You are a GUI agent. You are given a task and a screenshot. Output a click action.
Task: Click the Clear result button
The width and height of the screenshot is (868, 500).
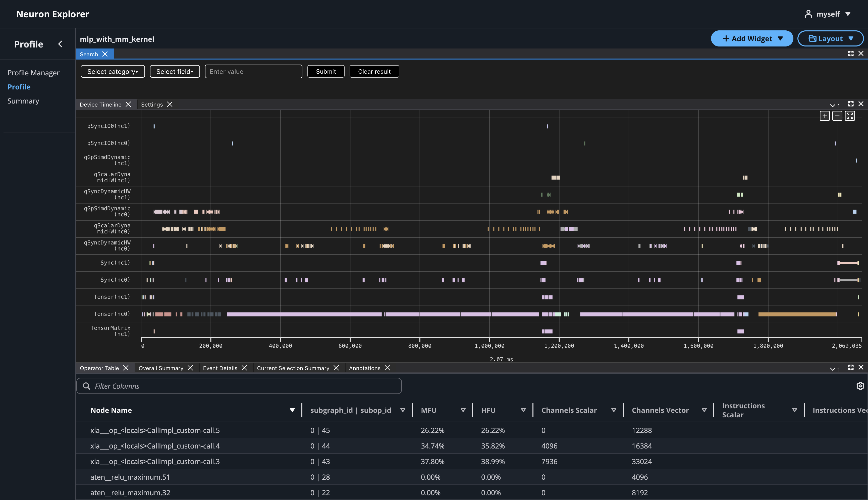(x=374, y=71)
